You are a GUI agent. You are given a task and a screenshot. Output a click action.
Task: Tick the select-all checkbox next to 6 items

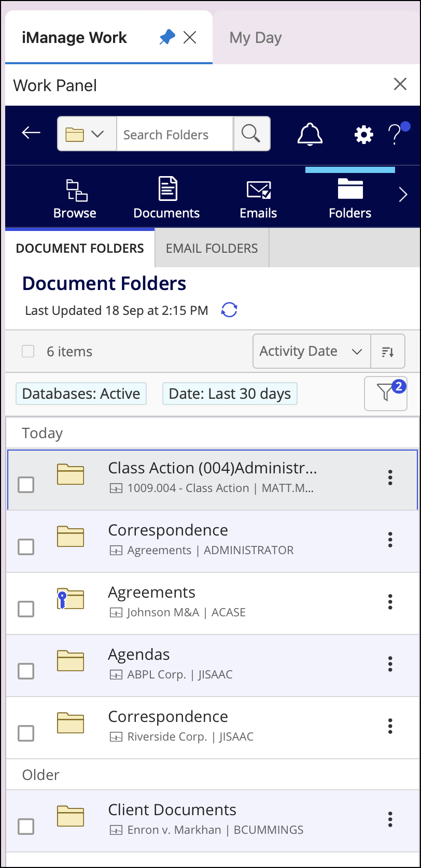27,351
